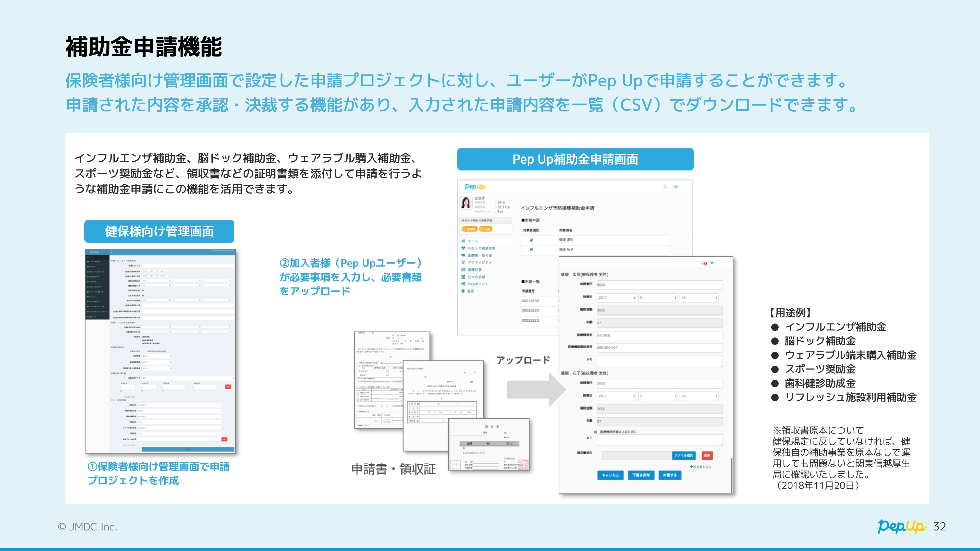Open 医療費・給付金 sidebar menu item
The width and height of the screenshot is (980, 551).
tap(479, 255)
